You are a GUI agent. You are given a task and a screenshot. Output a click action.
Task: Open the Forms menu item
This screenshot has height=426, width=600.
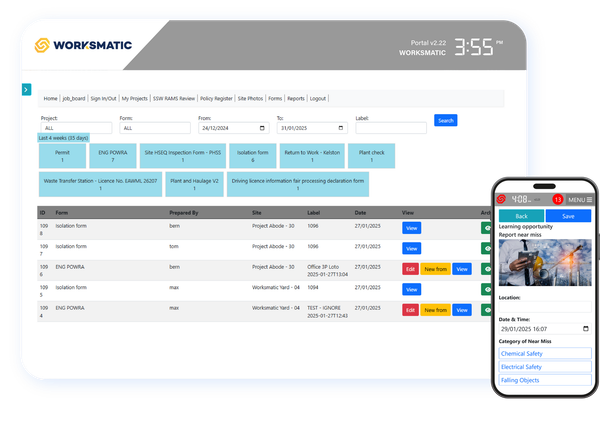point(275,98)
